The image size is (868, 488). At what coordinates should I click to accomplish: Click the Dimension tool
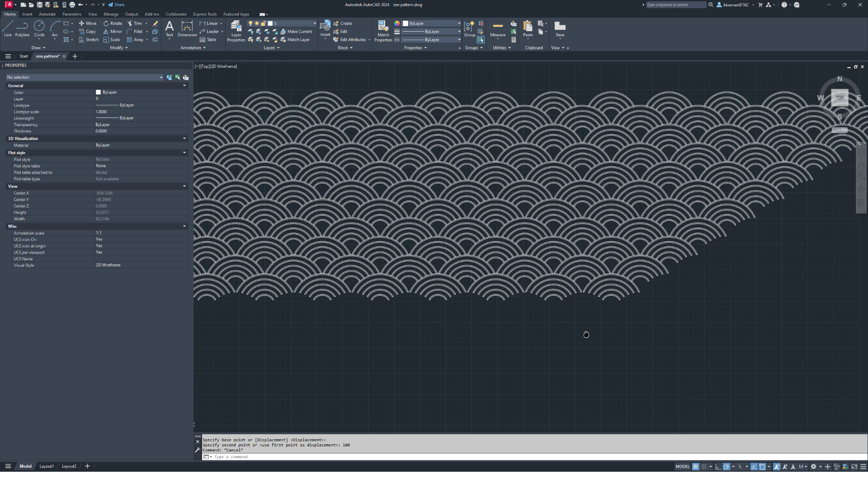[x=187, y=28]
